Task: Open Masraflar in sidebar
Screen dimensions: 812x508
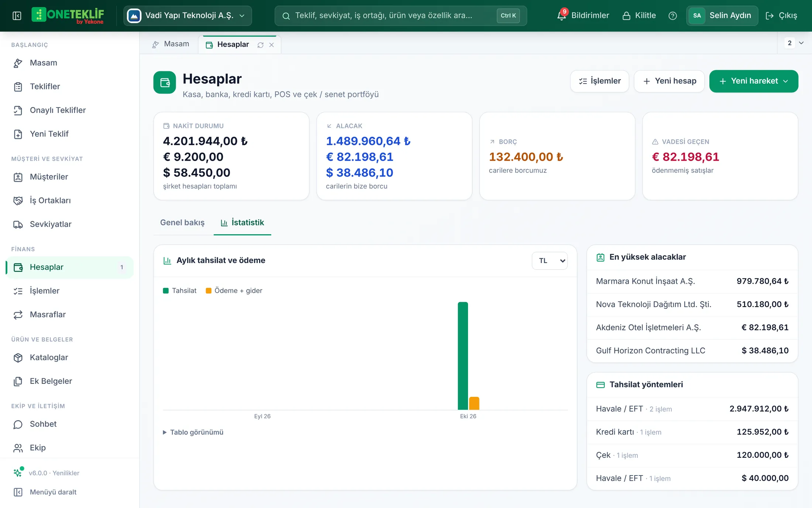Action: tap(70, 314)
